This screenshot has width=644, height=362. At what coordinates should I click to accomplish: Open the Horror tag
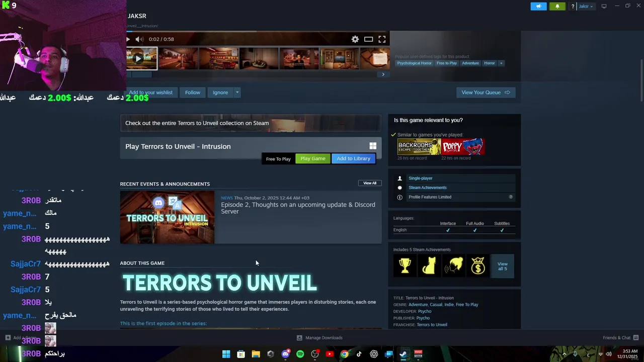coord(490,63)
